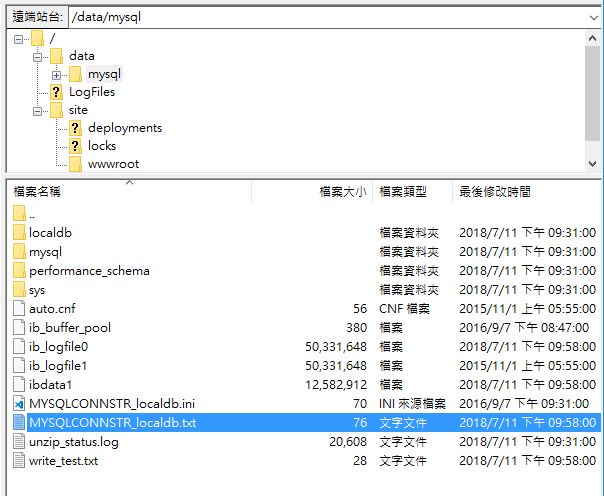Collapse the data folder tree node
This screenshot has width=604, height=496.
pos(37,56)
